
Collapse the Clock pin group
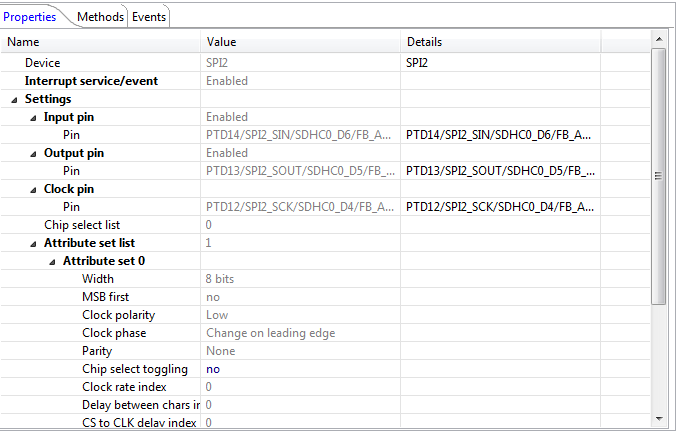(34, 190)
